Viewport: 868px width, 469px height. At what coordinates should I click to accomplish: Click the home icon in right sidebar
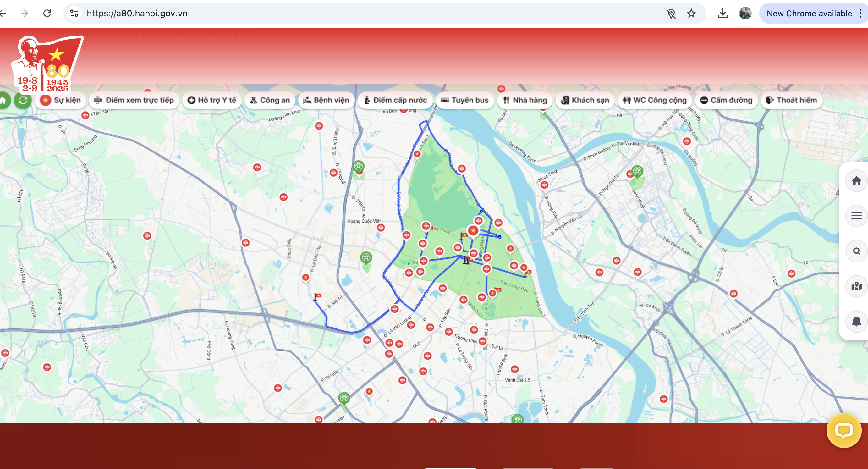click(856, 181)
